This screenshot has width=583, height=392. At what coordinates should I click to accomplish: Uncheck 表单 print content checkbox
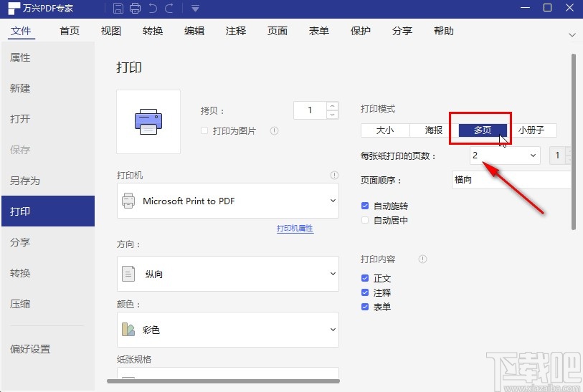click(x=365, y=307)
